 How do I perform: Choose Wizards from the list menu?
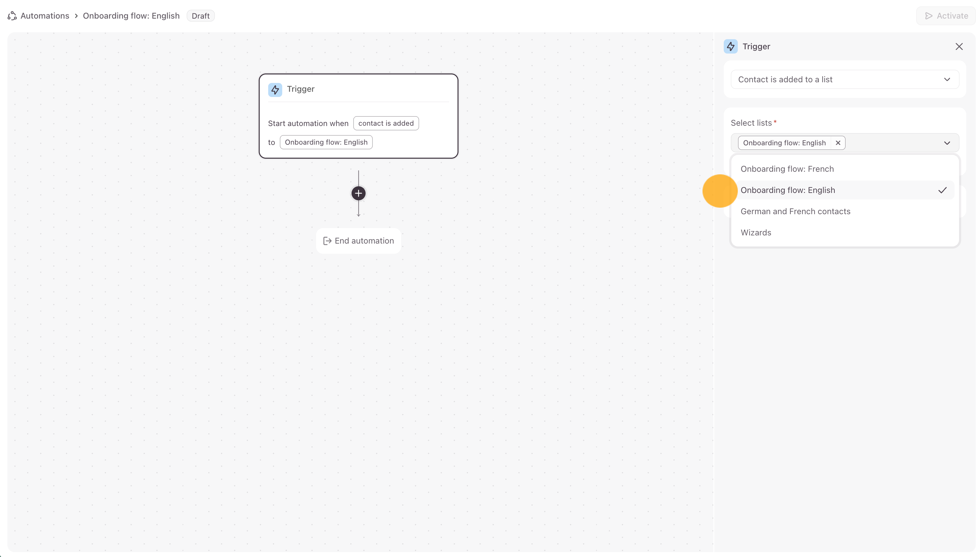click(x=755, y=232)
